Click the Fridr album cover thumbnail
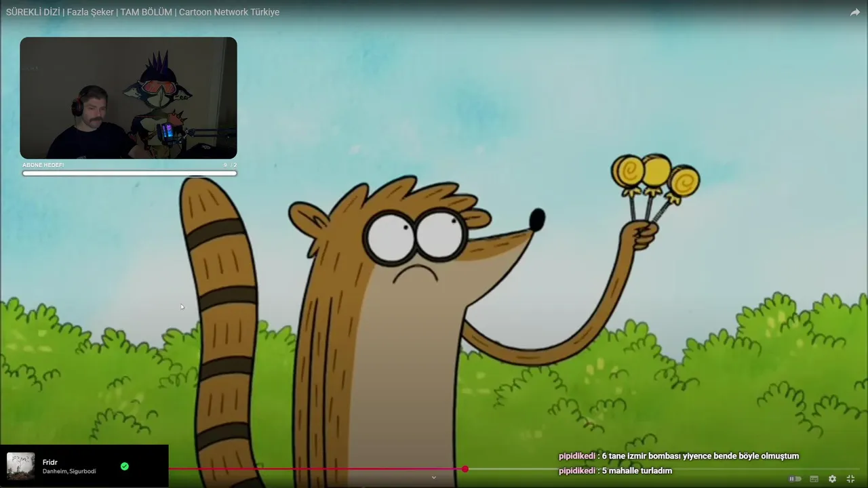Screen dimensions: 868x488 [20, 466]
